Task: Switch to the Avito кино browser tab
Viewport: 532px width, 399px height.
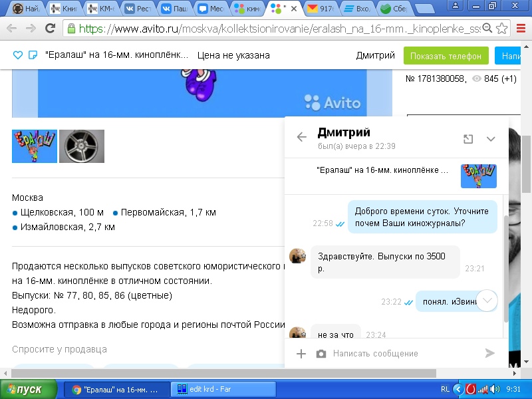Action: click(247, 9)
